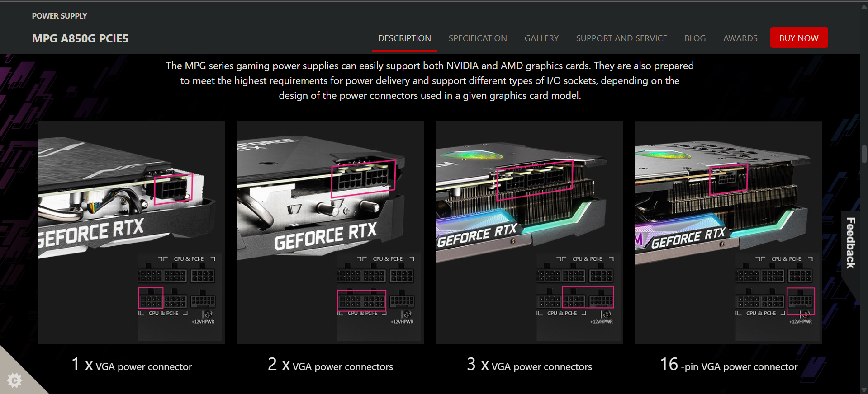The height and width of the screenshot is (394, 868).
Task: Click the page vertical scrollbar thumb
Action: pos(864,154)
